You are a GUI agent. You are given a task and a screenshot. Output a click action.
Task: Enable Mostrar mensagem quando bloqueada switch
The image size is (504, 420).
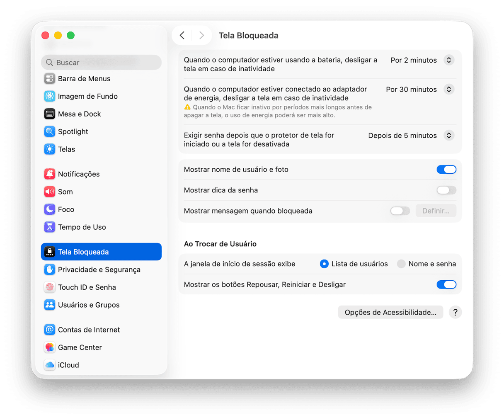(x=400, y=211)
